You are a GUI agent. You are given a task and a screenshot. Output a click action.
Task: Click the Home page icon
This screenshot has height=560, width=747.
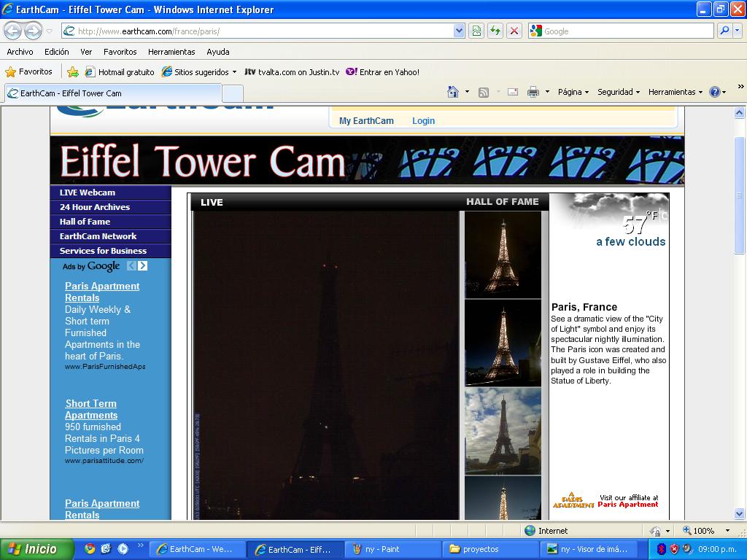tap(453, 92)
